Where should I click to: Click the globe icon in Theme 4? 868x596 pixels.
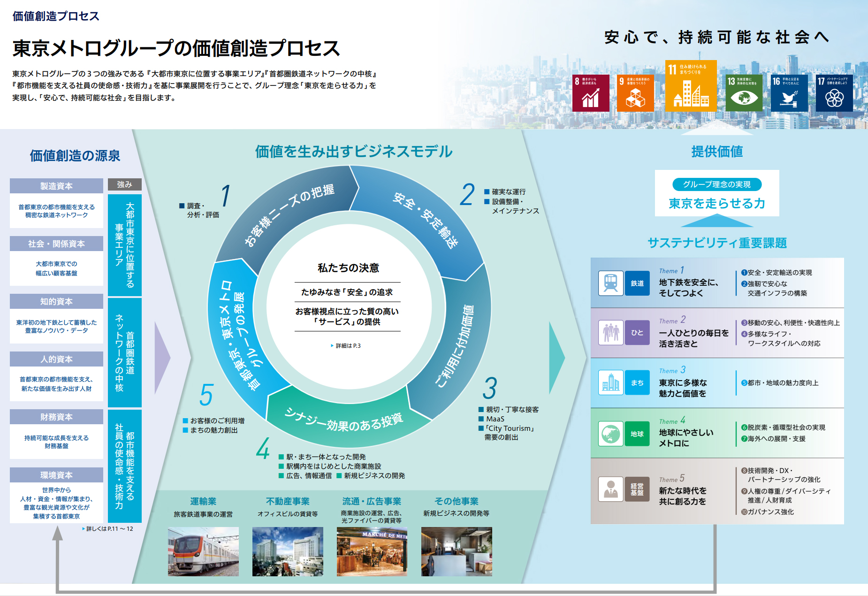click(611, 434)
